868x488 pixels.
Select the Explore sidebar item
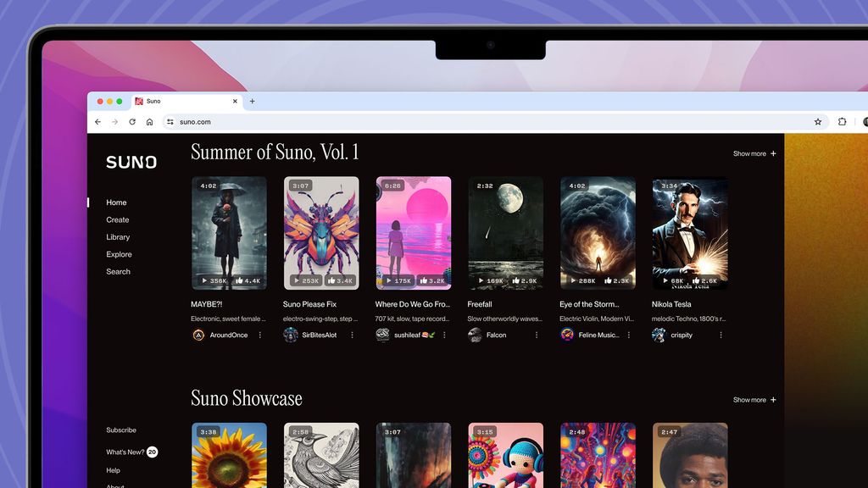119,254
